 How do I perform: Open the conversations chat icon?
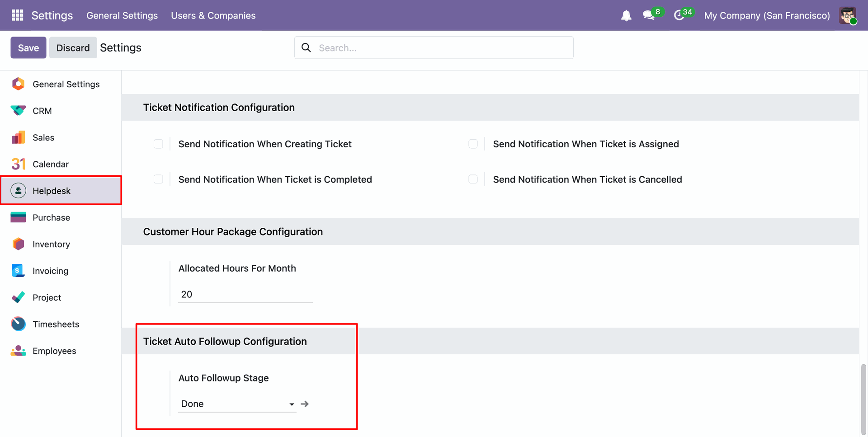click(x=649, y=15)
